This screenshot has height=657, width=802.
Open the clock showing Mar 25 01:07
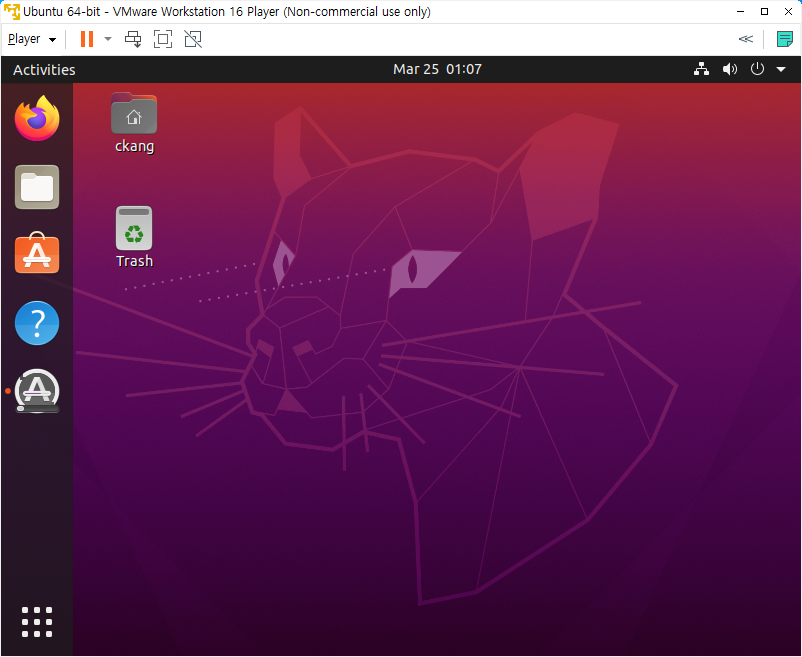(437, 69)
